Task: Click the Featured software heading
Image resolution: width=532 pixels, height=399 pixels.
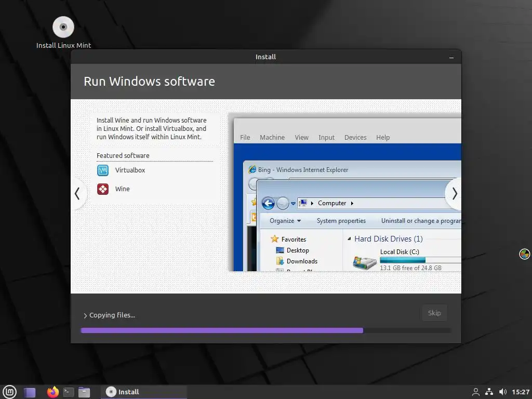Action: [x=123, y=156]
